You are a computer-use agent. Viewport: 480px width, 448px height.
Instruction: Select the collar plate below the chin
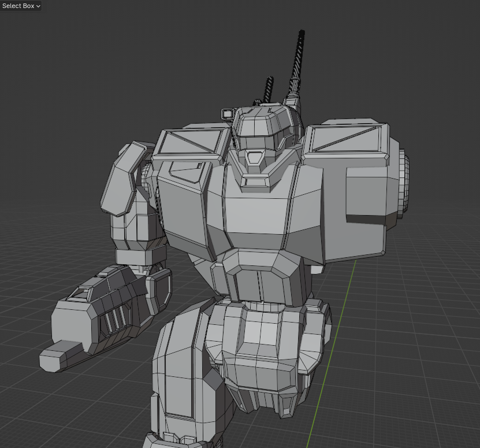tap(255, 183)
